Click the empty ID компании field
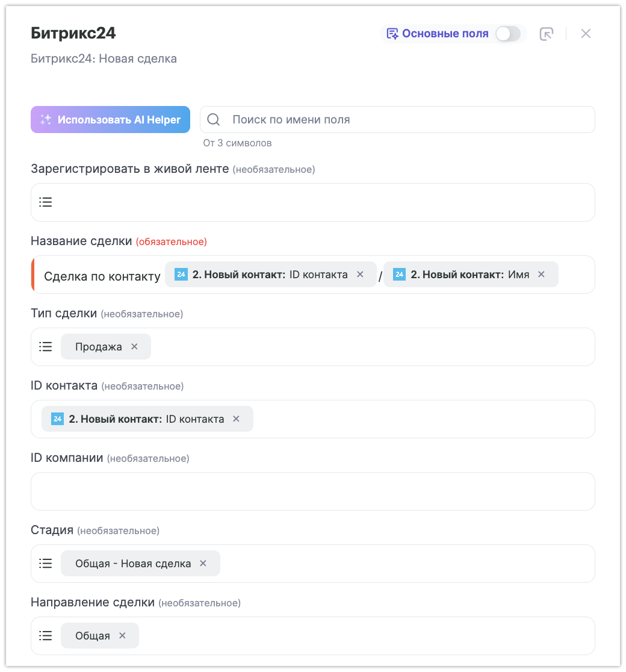The height and width of the screenshot is (672, 626). click(313, 491)
